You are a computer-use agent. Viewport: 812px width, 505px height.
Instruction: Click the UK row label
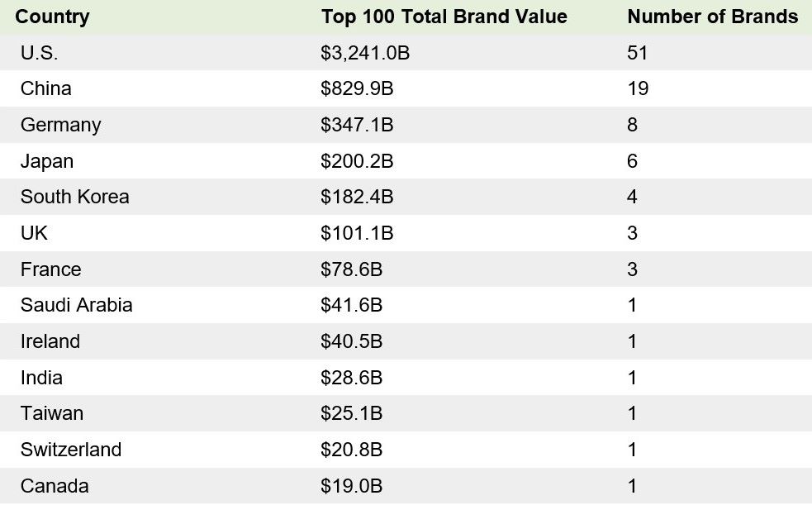click(34, 233)
